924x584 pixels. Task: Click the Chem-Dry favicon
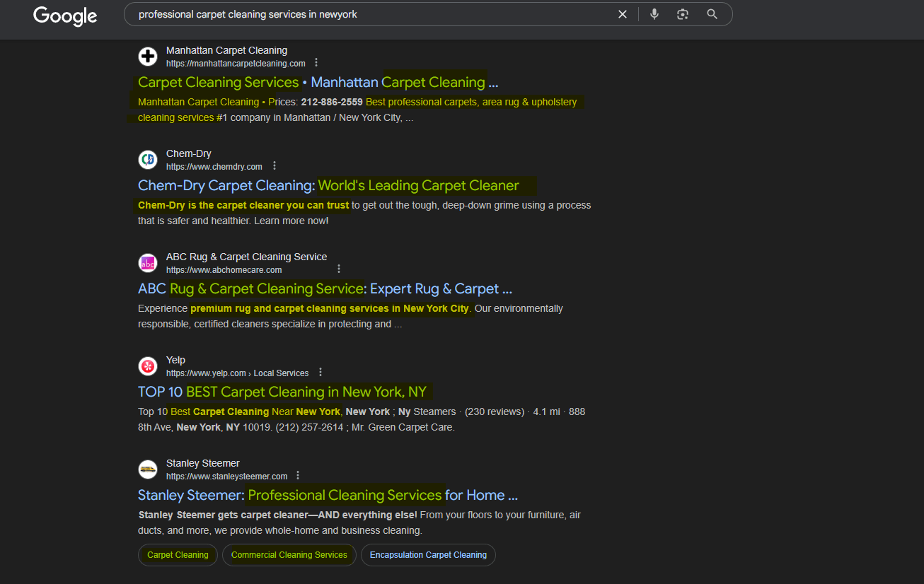coord(148,160)
